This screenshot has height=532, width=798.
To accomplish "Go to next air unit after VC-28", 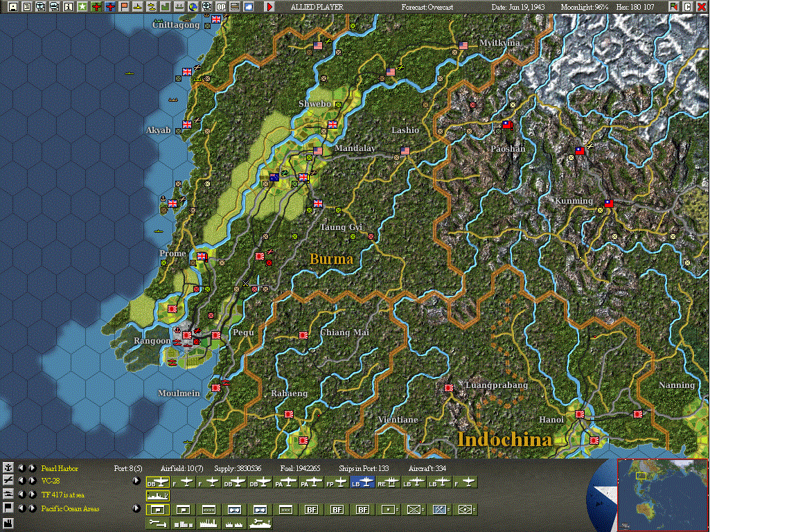I will point(32,481).
